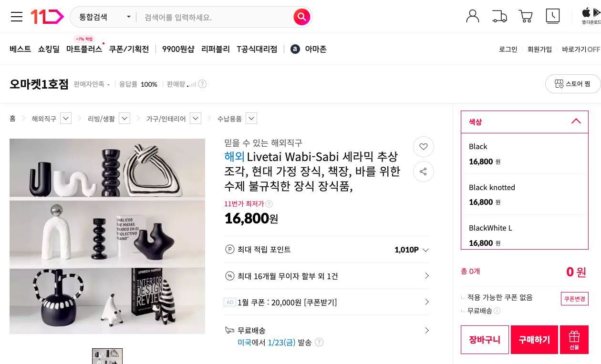Add product to wishlist heart

[x=424, y=147]
